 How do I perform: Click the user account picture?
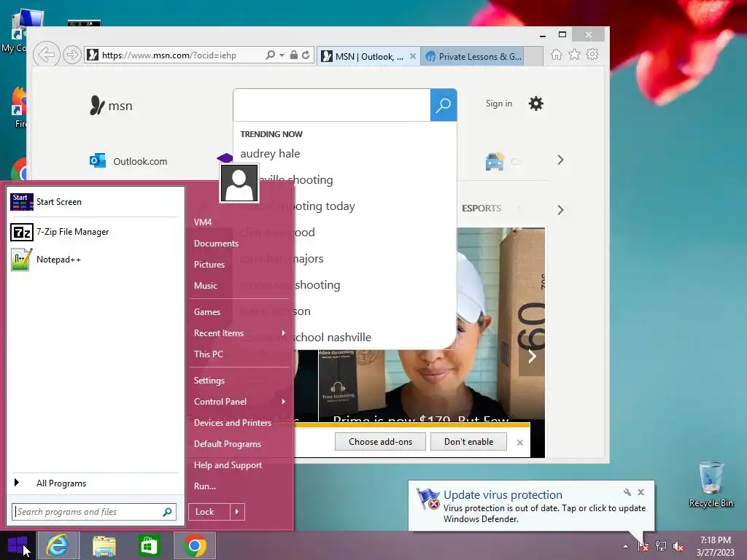(239, 183)
